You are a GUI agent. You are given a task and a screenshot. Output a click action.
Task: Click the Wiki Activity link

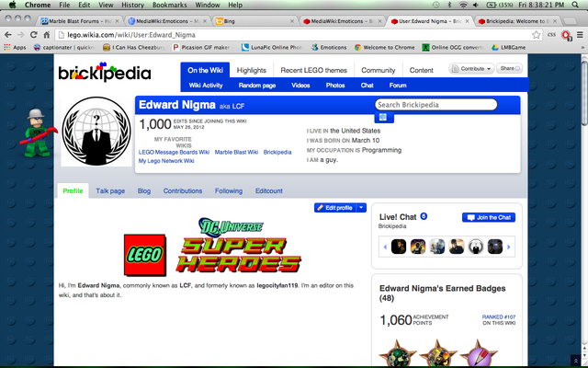coord(206,86)
